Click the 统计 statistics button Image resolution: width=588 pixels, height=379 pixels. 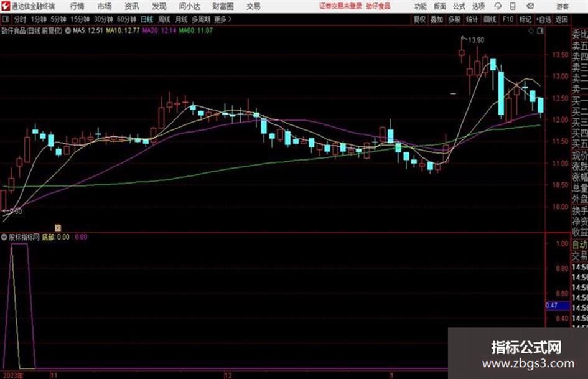pyautogui.click(x=472, y=19)
